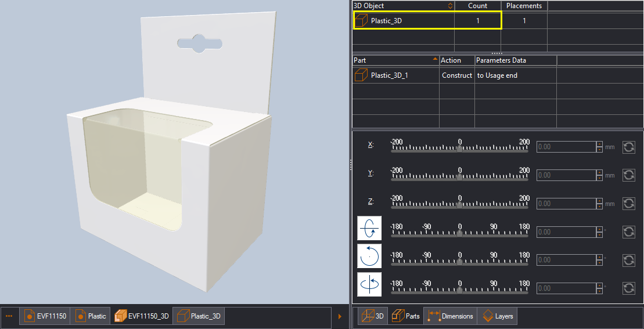Switch to the EVF11150_3D tab
The height and width of the screenshot is (329, 644).
[142, 316]
